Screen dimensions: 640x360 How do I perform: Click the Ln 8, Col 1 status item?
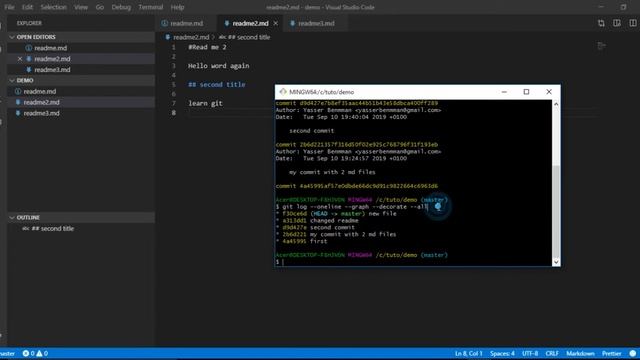[469, 353]
